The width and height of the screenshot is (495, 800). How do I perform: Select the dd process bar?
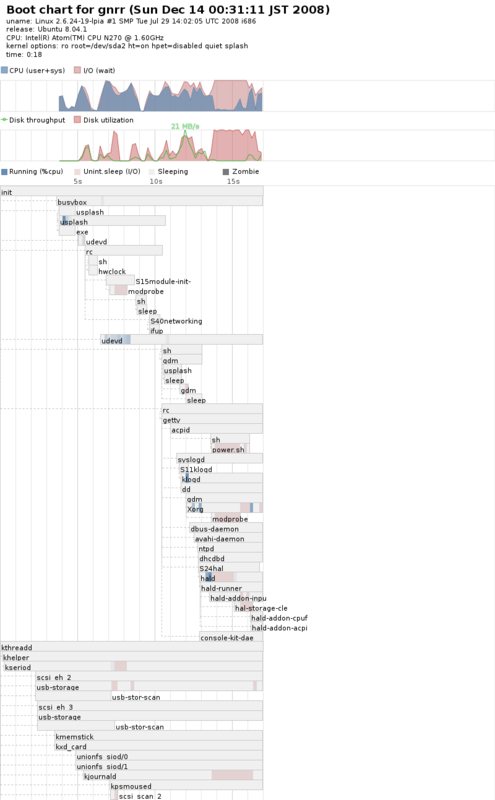(x=222, y=489)
